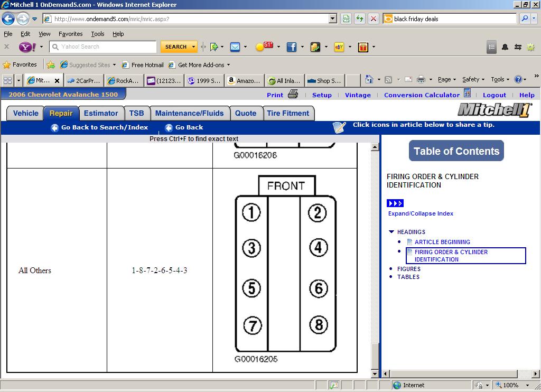Click the share-a-tip notepad icon

click(339, 127)
